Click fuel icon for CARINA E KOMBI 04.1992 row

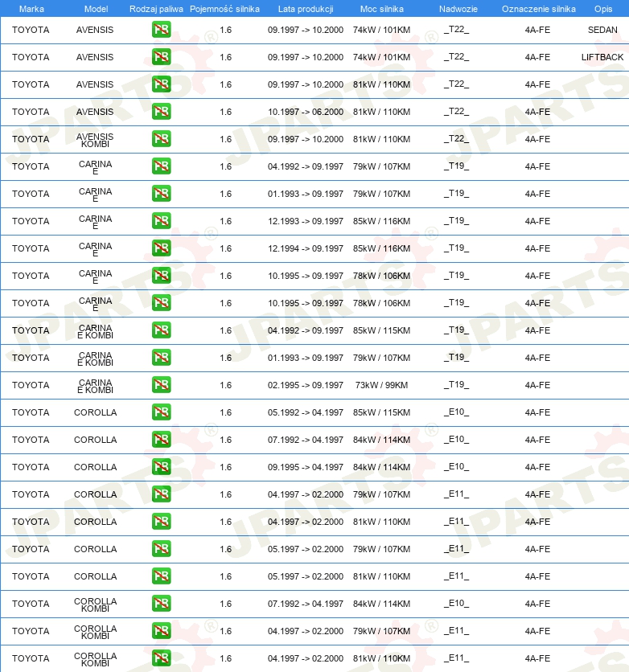pyautogui.click(x=161, y=330)
